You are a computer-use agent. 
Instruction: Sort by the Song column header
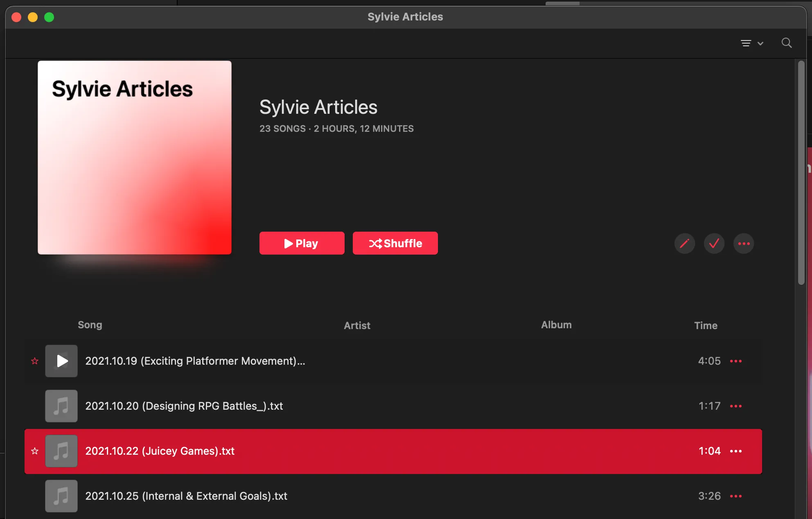pos(90,325)
